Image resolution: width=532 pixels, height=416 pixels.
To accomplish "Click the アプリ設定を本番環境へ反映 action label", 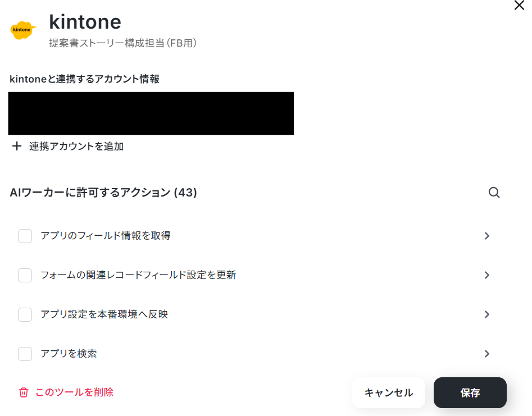I will click(x=104, y=314).
